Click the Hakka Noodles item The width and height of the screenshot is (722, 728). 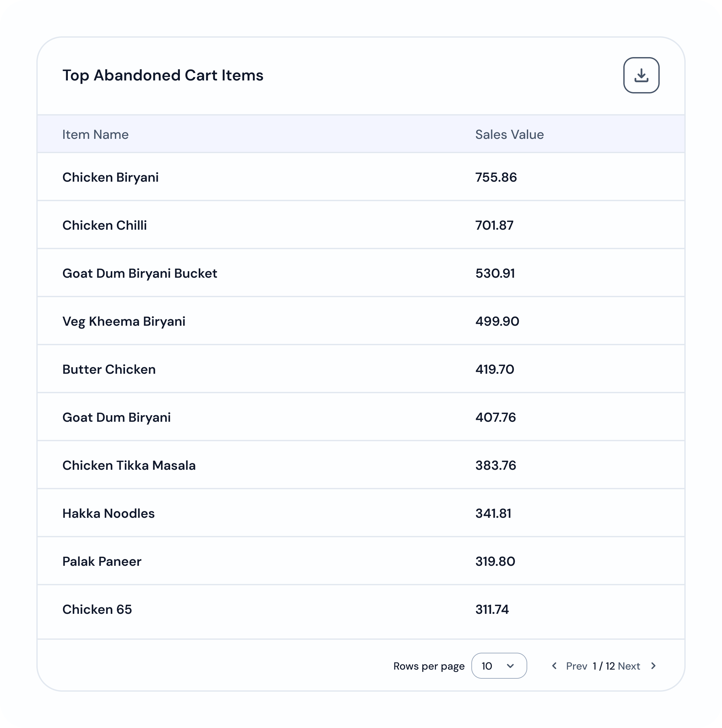[108, 513]
